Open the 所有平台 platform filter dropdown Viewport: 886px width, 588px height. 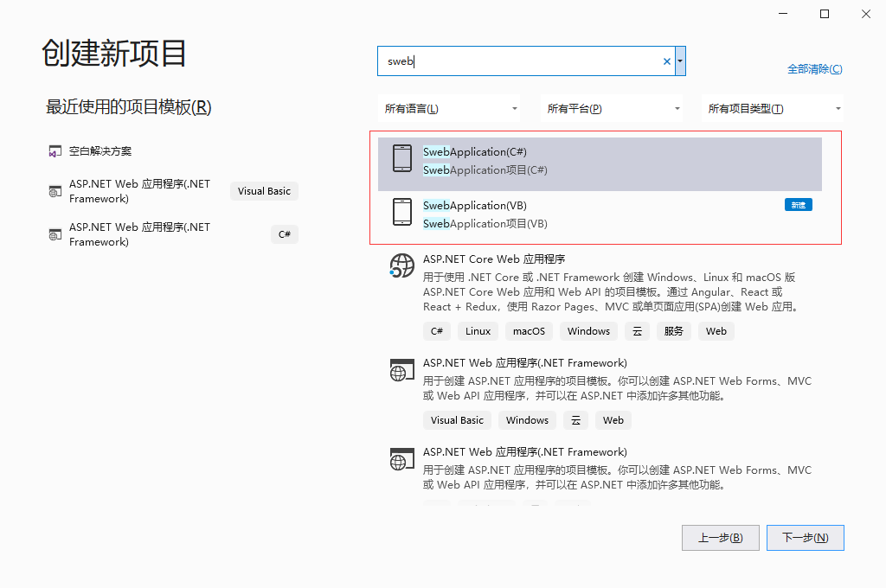612,108
